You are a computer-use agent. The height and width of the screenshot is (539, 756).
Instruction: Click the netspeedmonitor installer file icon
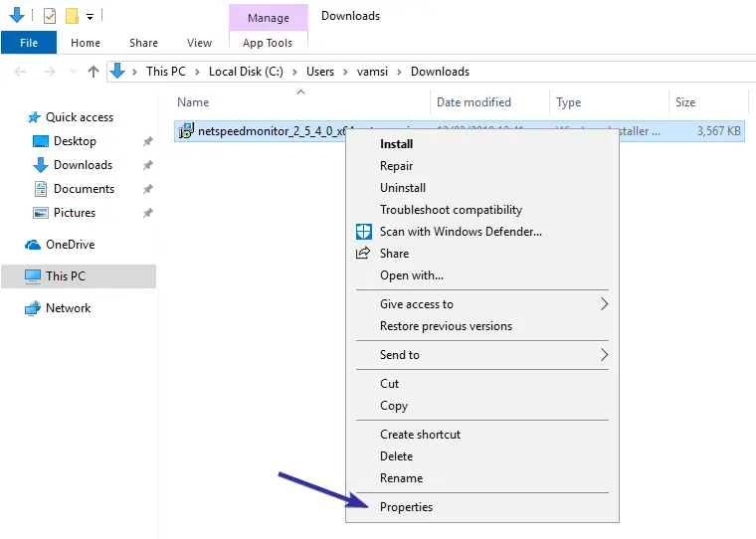click(186, 130)
